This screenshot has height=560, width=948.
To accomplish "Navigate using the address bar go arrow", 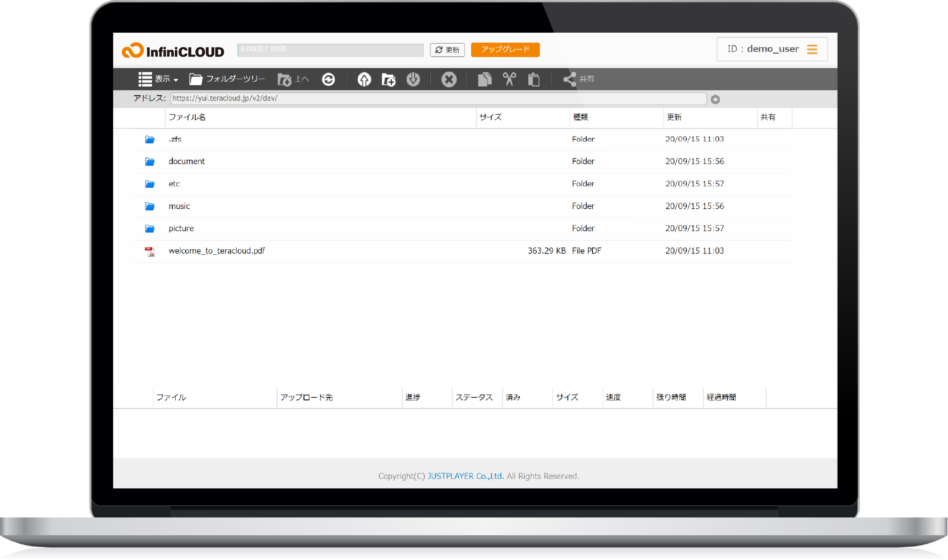I will pyautogui.click(x=715, y=99).
